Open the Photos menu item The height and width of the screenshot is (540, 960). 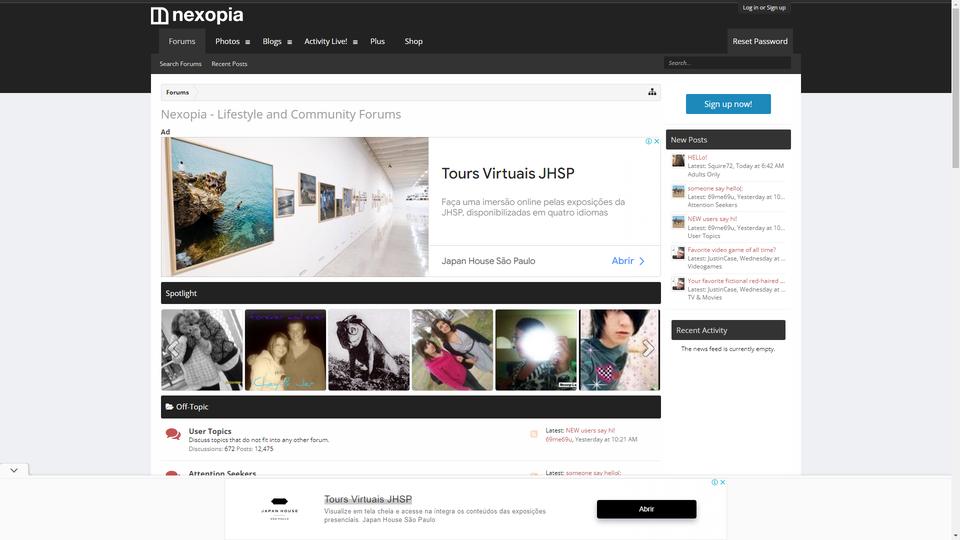click(x=227, y=41)
